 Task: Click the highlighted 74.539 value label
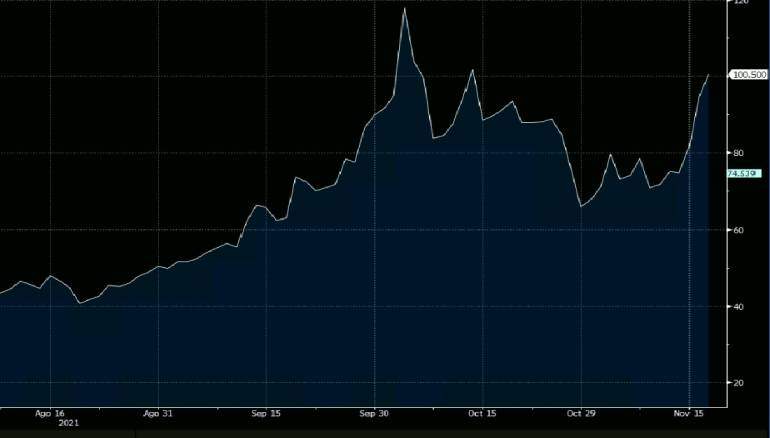pos(743,173)
